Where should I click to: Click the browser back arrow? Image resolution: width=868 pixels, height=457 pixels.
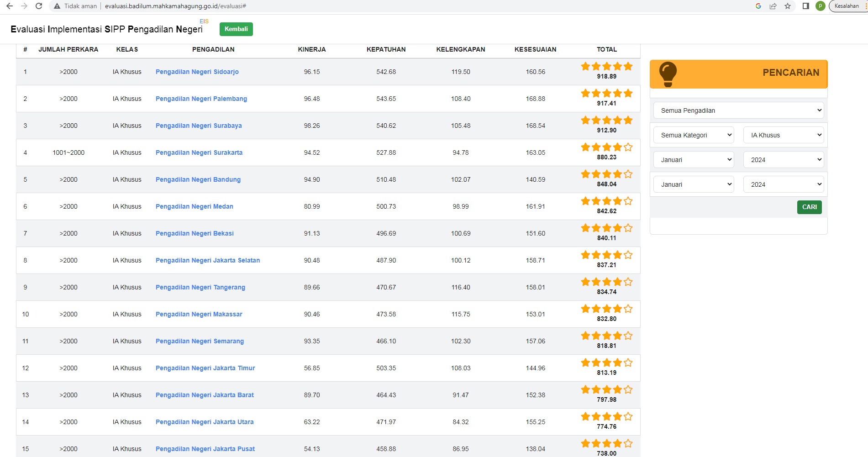(10, 6)
